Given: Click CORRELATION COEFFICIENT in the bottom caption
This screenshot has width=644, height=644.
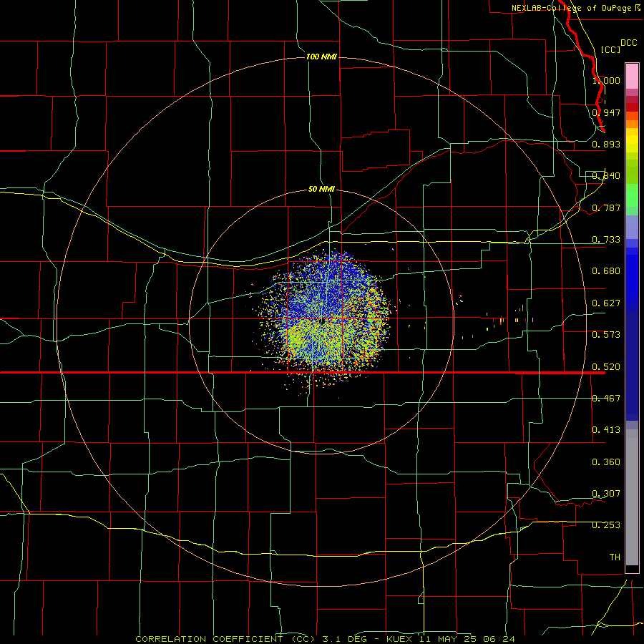Looking at the screenshot, I should pos(209,639).
